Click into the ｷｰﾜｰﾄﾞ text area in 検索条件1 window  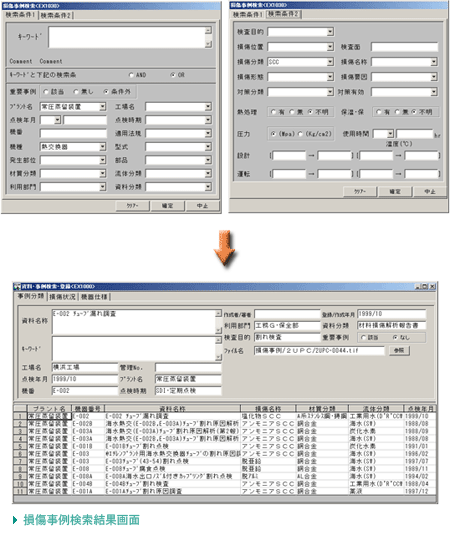tap(127, 37)
